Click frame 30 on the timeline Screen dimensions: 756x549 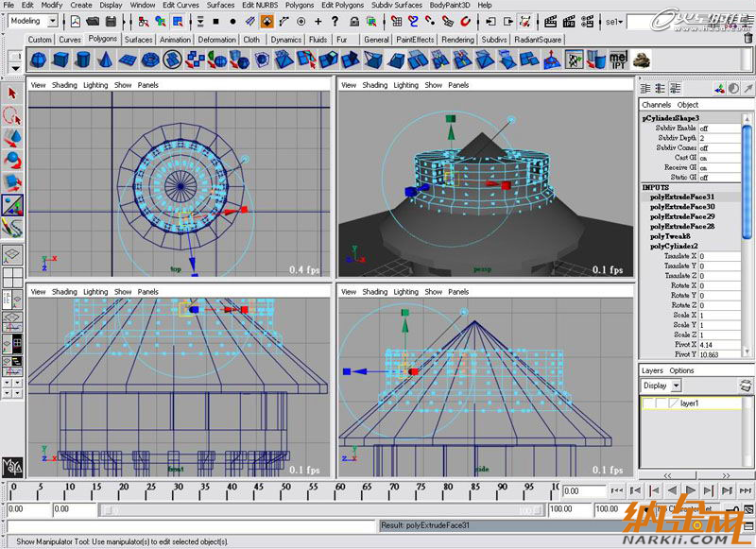coord(178,488)
